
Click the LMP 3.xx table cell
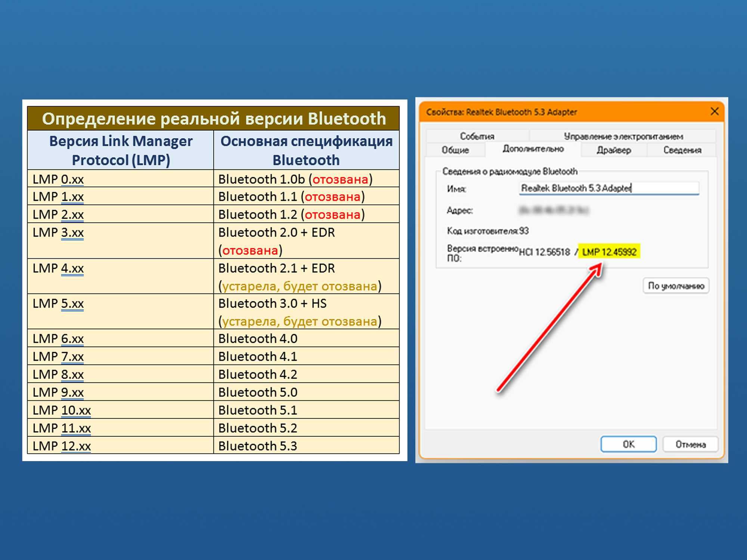click(120, 241)
